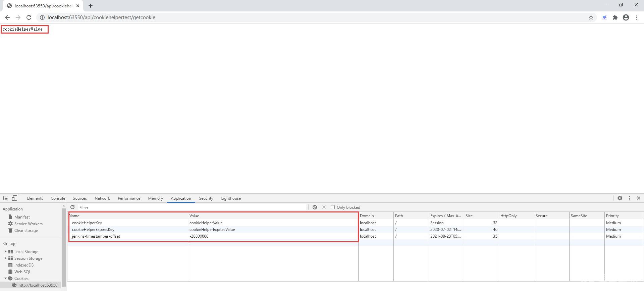
Task: Switch to the Network tab
Action: click(102, 198)
